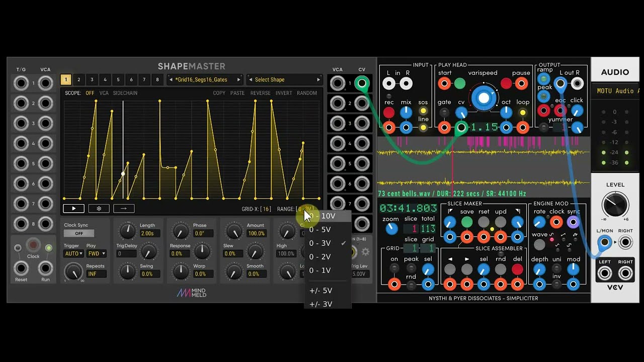
Task: Open the MOTU Audio device selector
Action: pyautogui.click(x=618, y=91)
